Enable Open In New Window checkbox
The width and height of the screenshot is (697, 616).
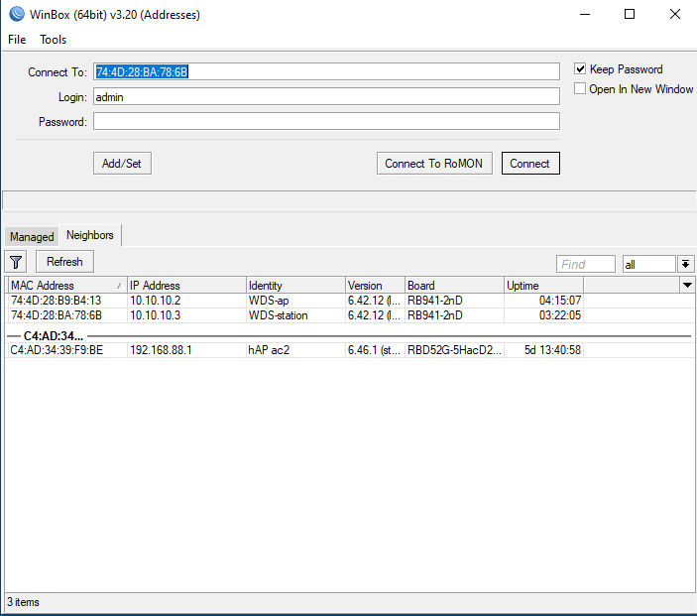click(580, 88)
